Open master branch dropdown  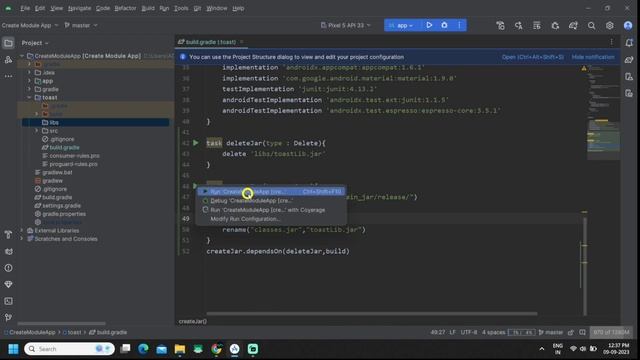[x=81, y=25]
